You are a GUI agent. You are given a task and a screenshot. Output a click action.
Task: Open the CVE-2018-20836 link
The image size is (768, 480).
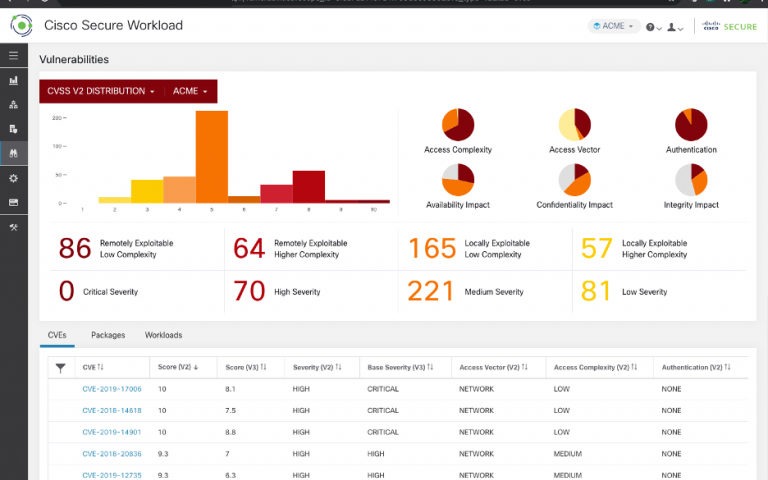112,454
